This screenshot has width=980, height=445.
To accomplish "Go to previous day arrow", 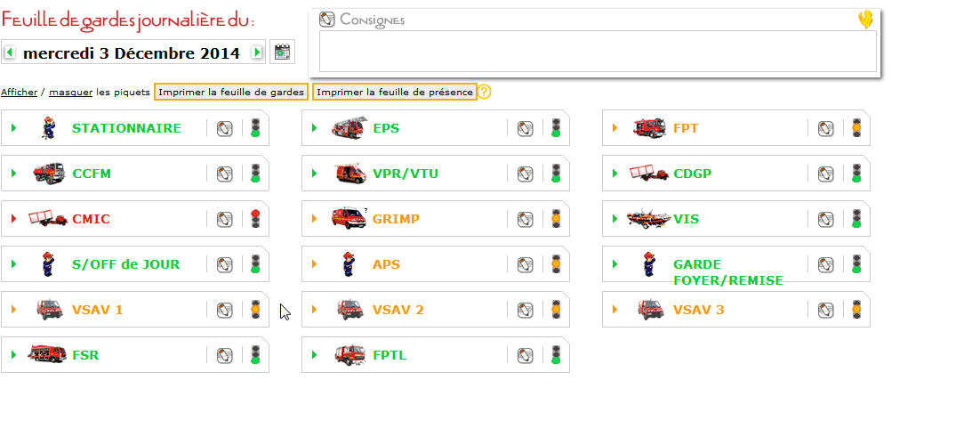I will coord(10,52).
